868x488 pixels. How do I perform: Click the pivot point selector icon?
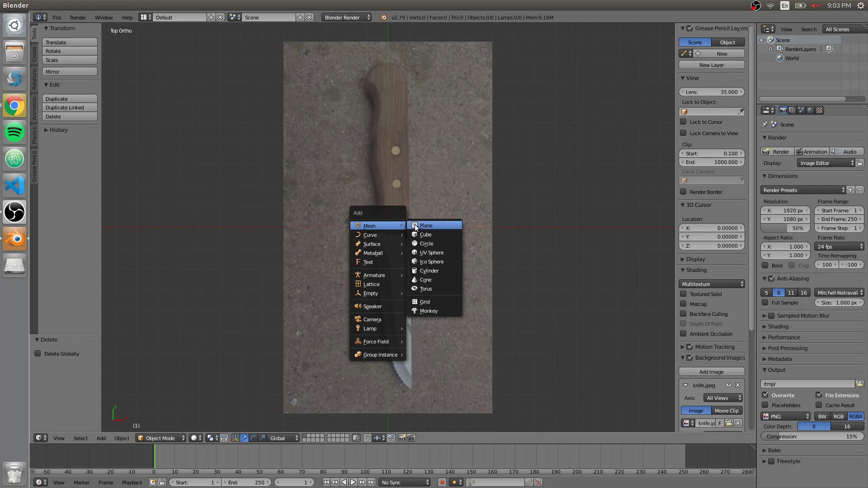(211, 438)
